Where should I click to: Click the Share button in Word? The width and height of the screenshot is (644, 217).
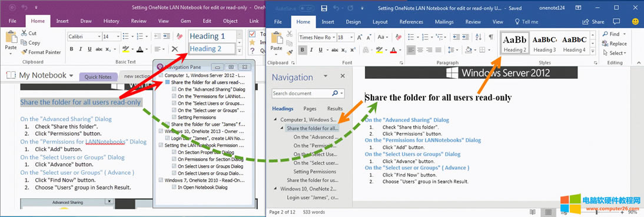(x=593, y=22)
